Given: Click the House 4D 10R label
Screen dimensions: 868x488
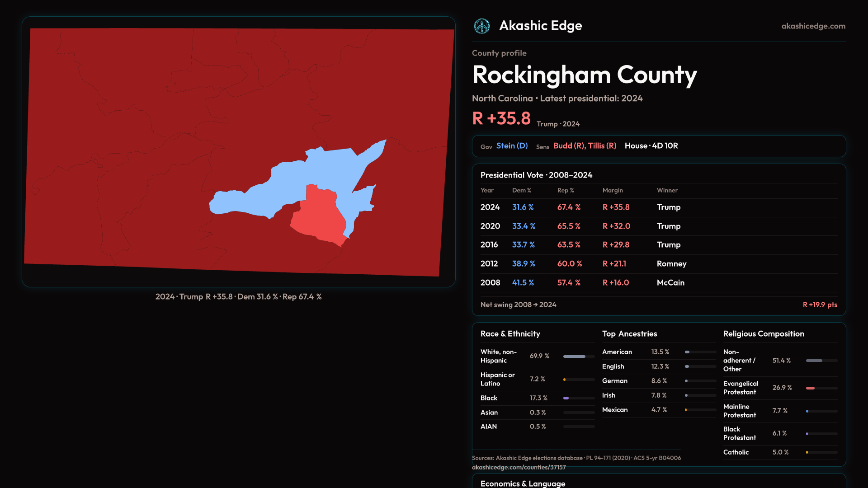Looking at the screenshot, I should point(651,146).
